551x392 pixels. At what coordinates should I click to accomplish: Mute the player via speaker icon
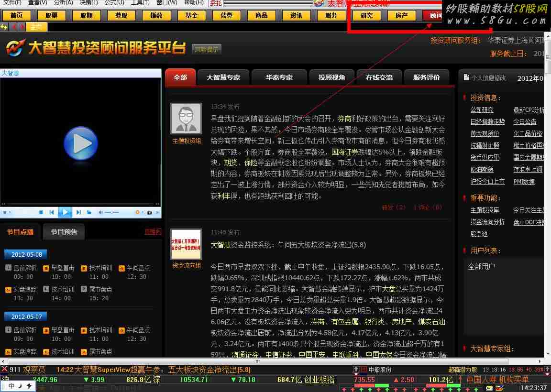click(x=100, y=212)
